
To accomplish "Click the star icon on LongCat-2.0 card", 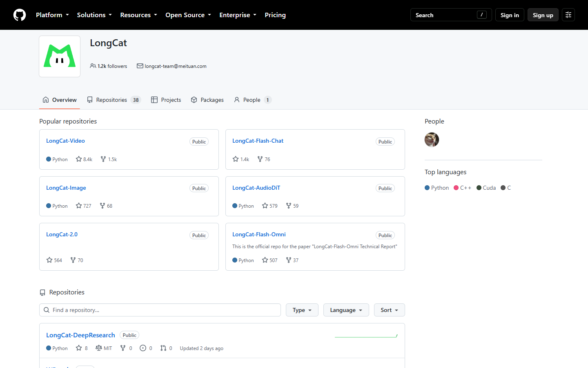I will click(x=49, y=260).
